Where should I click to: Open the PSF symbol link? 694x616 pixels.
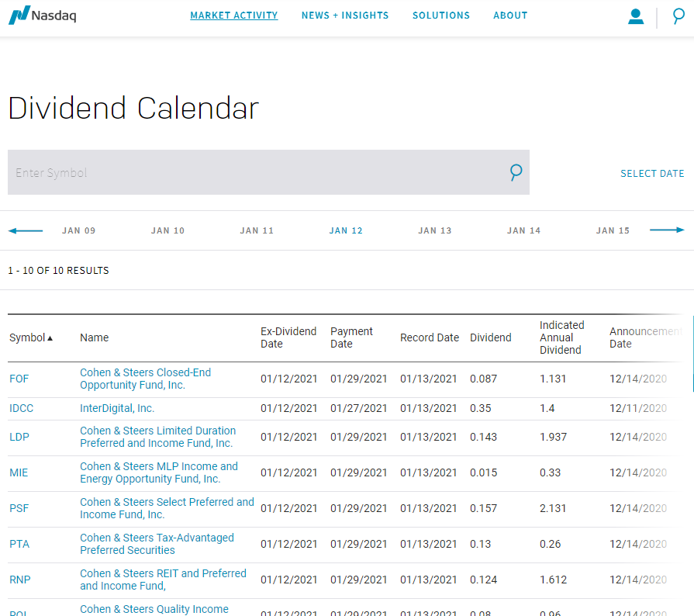(19, 508)
